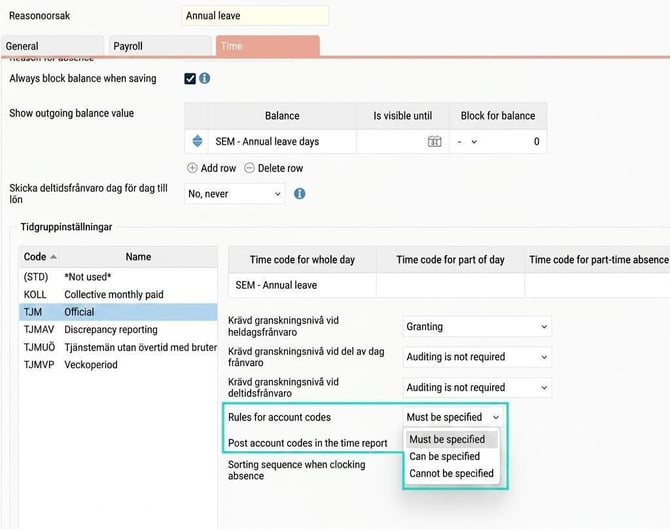Sort time groups by Code column header
The image size is (670, 529).
pyautogui.click(x=39, y=257)
